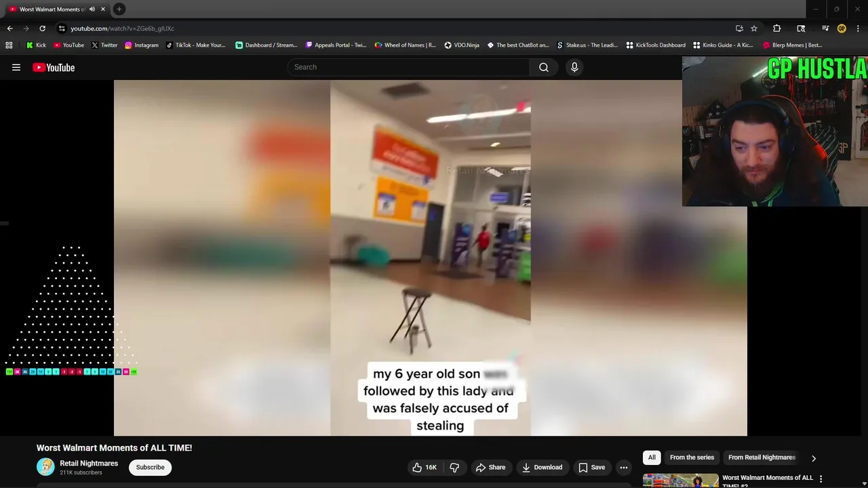Bookmark this page with the star icon
868x488 pixels.
click(754, 28)
